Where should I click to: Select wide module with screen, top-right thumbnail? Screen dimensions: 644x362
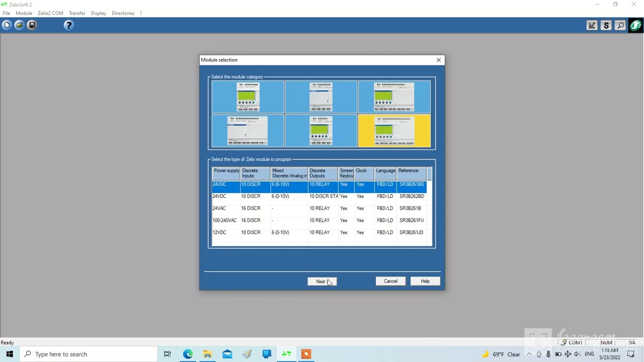click(394, 97)
